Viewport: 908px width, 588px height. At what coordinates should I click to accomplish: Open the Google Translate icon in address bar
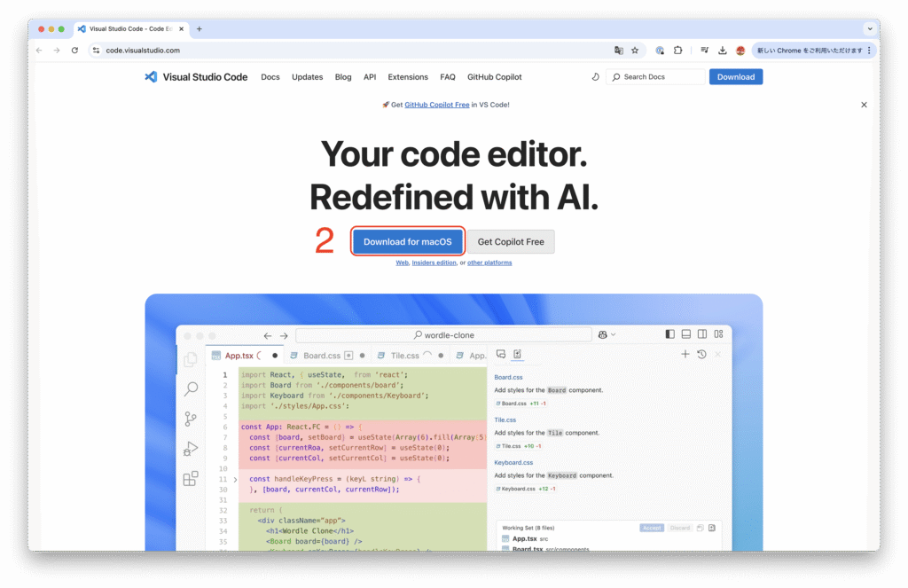coord(618,51)
